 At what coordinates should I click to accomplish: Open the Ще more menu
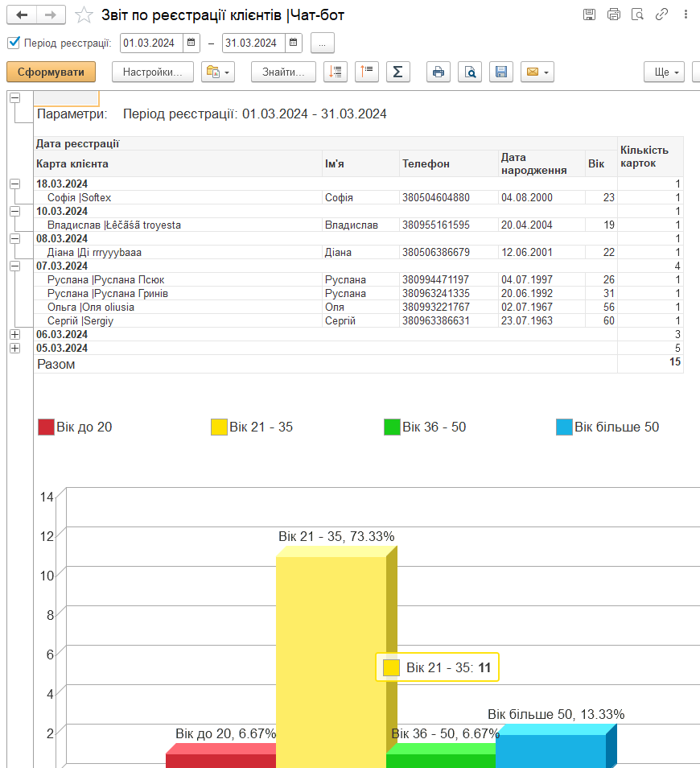(x=664, y=72)
